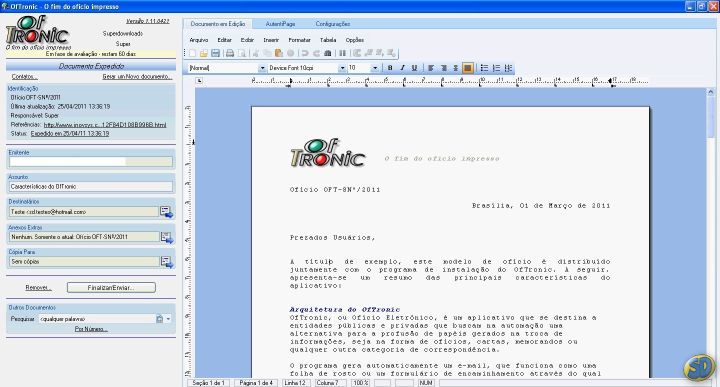Open the Formatar menu
The image size is (720, 387).
[x=299, y=40]
